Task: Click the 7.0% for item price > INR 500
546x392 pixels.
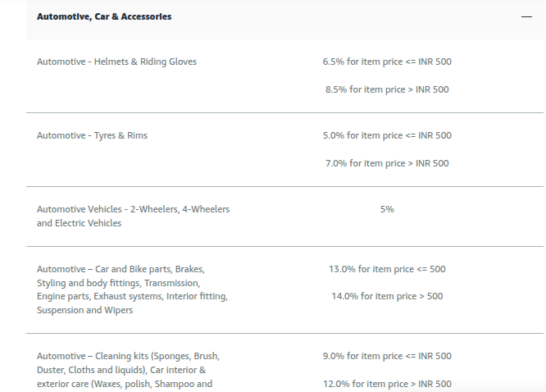Action: [387, 163]
